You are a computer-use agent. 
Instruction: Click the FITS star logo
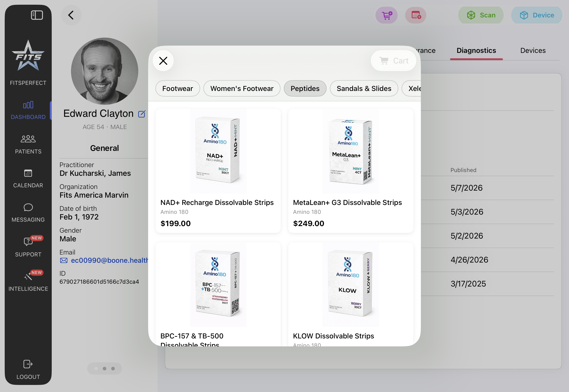point(28,55)
